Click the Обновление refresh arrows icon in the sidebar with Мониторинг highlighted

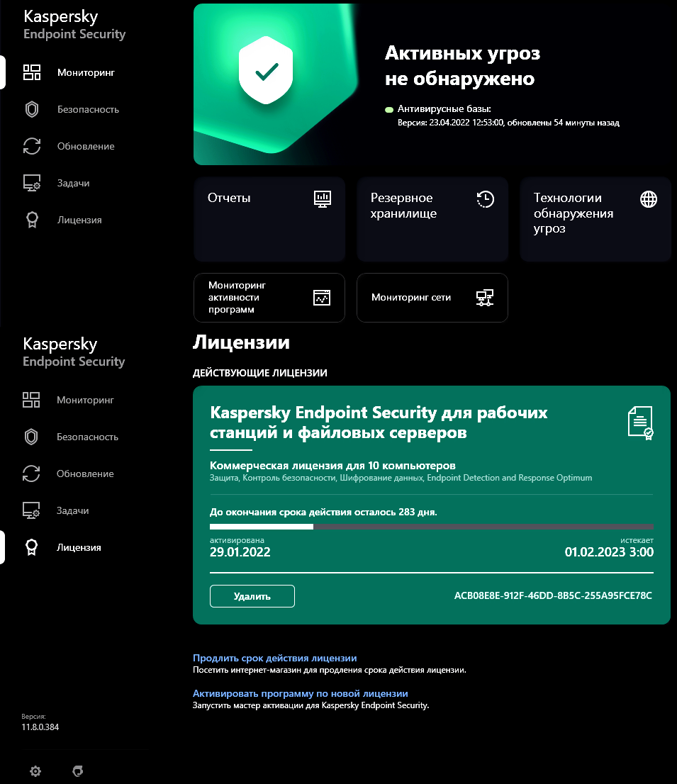click(x=32, y=146)
